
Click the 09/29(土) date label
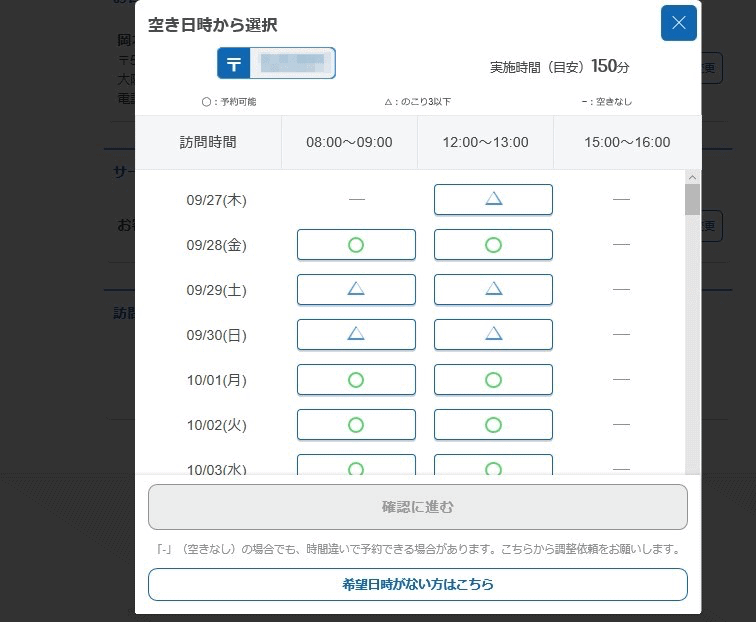point(216,290)
